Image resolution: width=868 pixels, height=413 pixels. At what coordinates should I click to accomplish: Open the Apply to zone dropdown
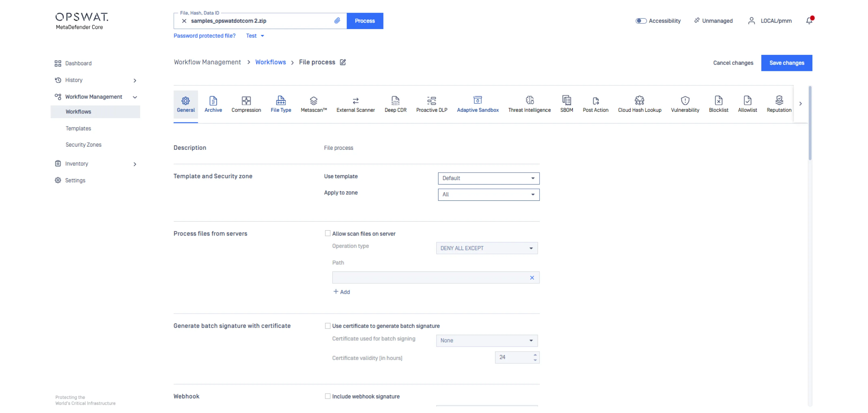[x=488, y=194]
